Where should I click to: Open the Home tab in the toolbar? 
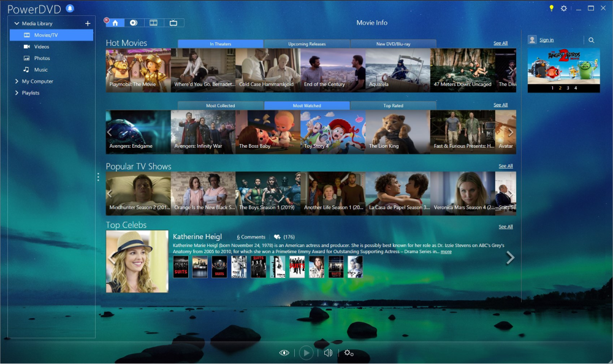click(x=115, y=22)
